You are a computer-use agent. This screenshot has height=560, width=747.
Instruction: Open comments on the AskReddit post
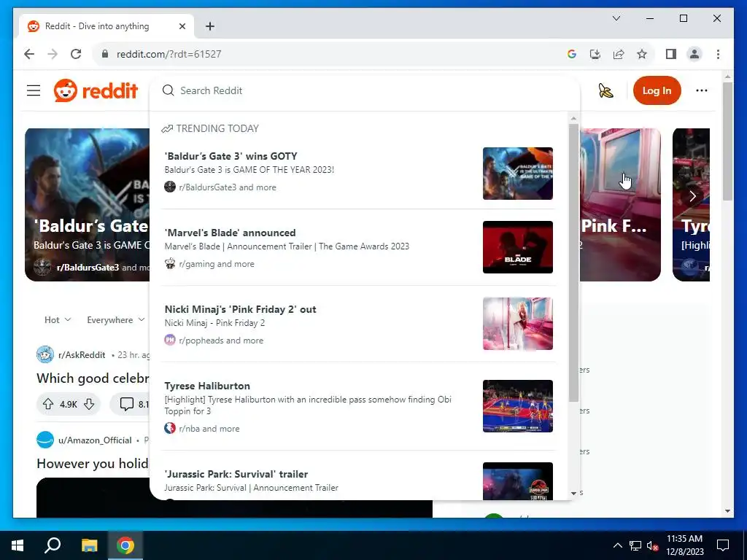pyautogui.click(x=130, y=404)
